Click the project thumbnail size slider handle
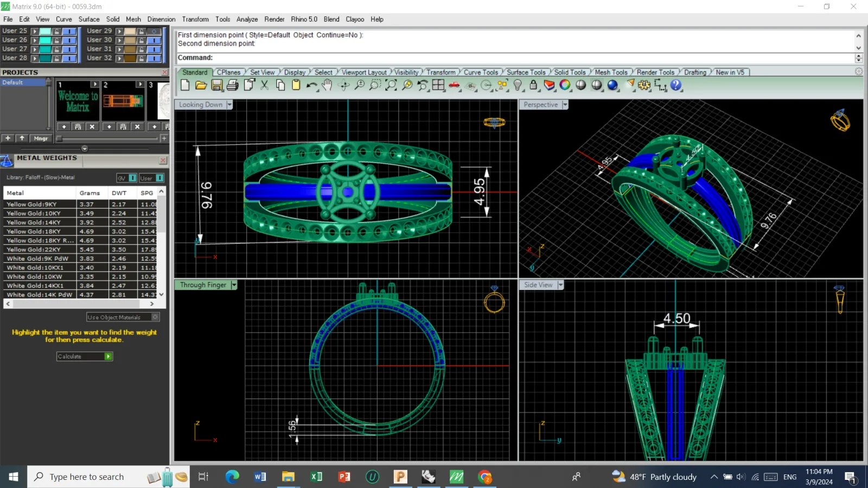Image resolution: width=868 pixels, height=488 pixels. pos(60,139)
